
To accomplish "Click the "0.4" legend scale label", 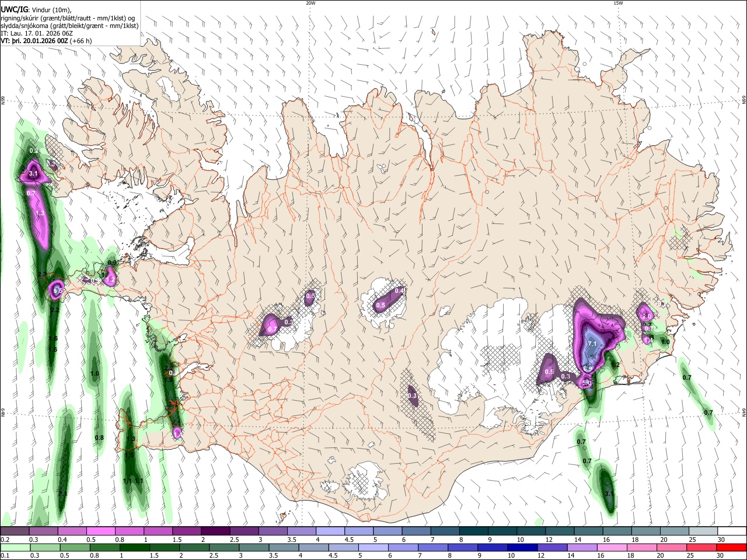I will [62, 540].
